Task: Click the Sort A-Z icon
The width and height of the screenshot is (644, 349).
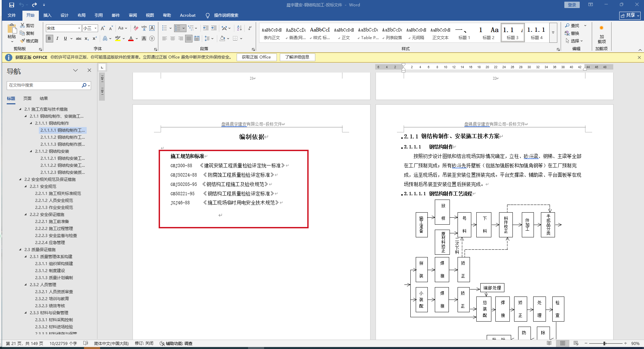Action: (x=239, y=28)
